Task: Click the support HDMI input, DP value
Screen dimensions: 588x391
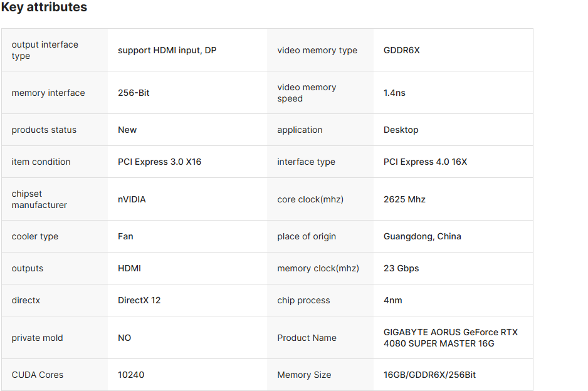Action: (167, 50)
